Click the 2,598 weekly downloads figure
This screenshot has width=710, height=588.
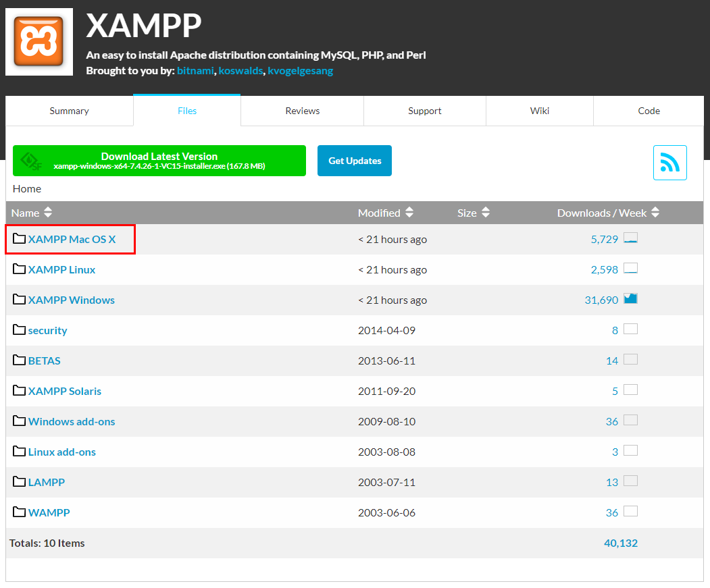tap(605, 269)
